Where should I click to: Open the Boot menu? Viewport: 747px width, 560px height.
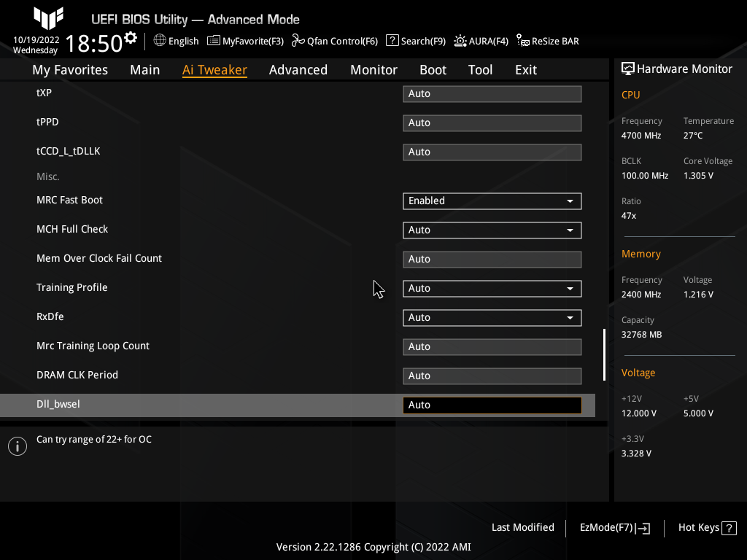pos(433,69)
